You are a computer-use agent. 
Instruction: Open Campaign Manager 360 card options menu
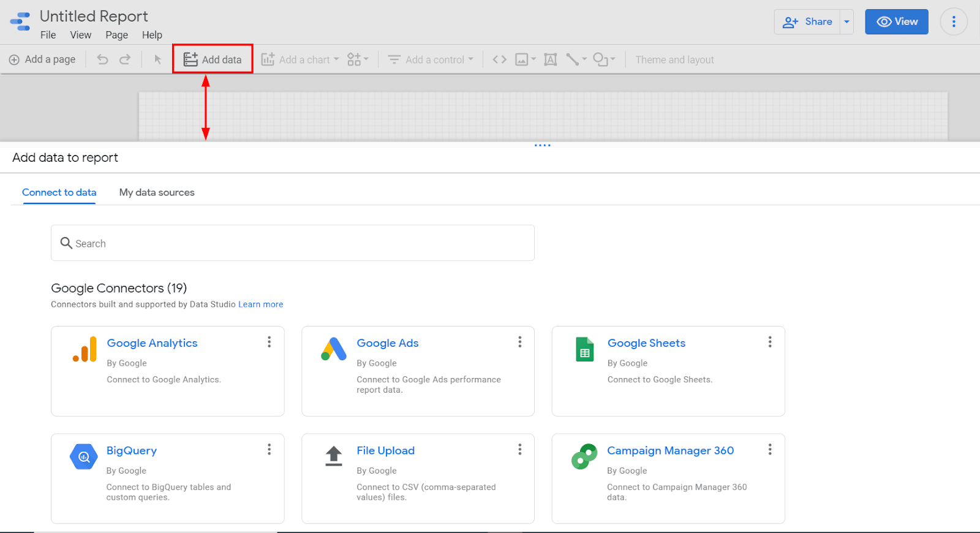tap(770, 450)
